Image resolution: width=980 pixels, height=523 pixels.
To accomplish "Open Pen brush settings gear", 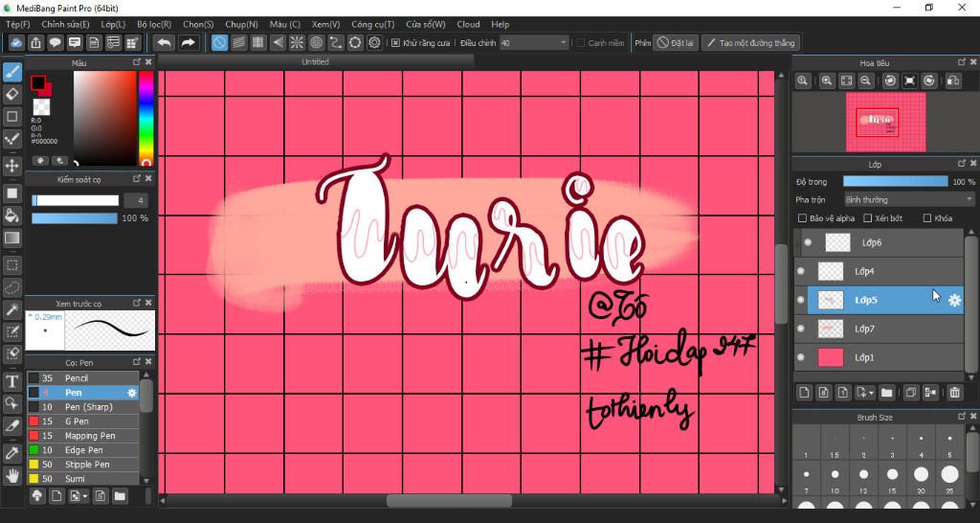I will coord(132,393).
